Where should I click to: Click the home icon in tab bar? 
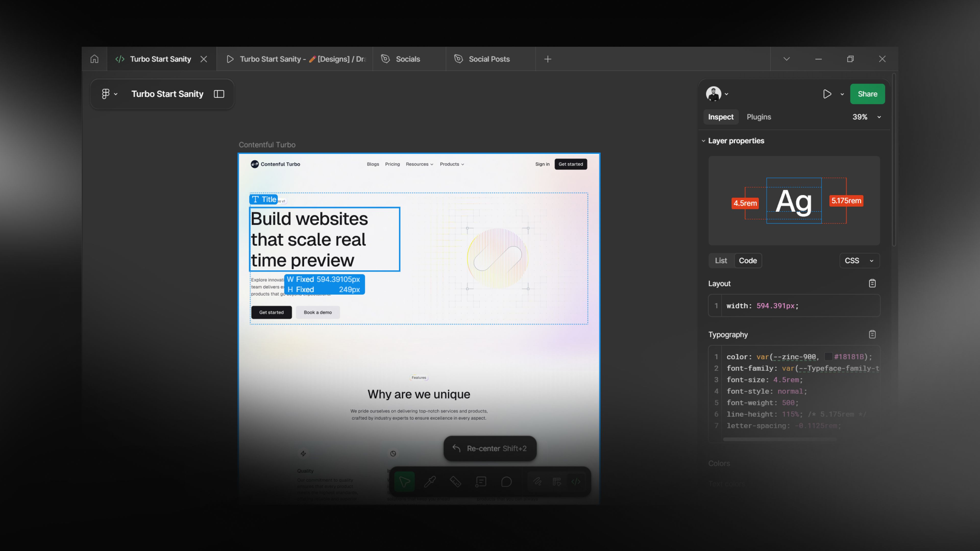click(94, 59)
